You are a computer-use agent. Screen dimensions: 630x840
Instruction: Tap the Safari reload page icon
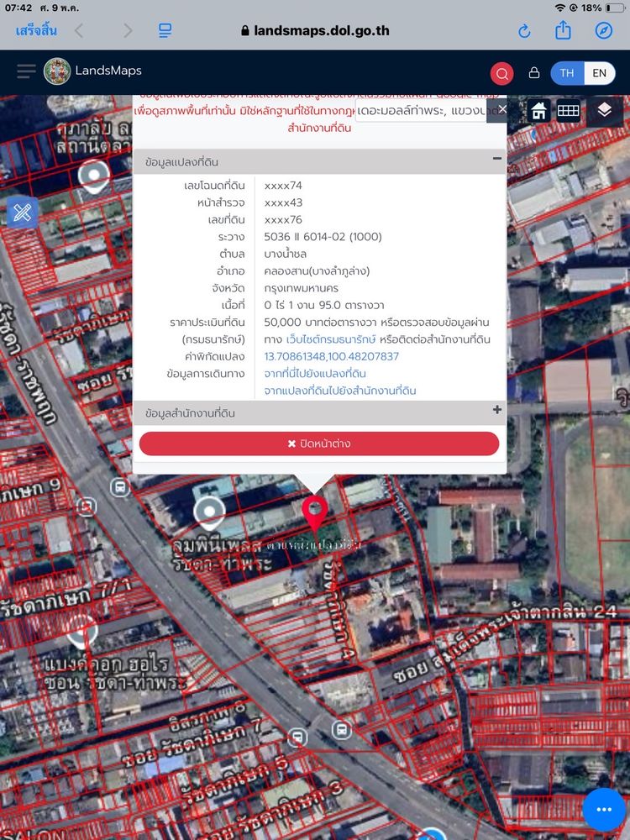(x=524, y=31)
